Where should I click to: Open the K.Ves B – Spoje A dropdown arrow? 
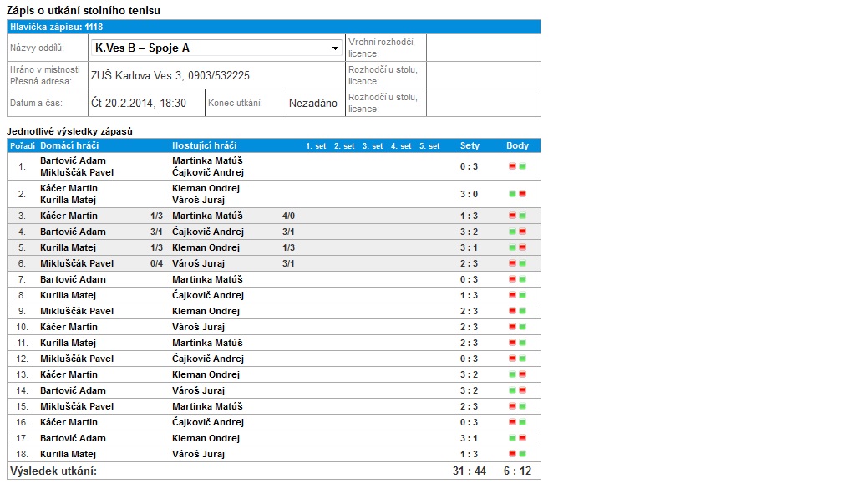[335, 48]
